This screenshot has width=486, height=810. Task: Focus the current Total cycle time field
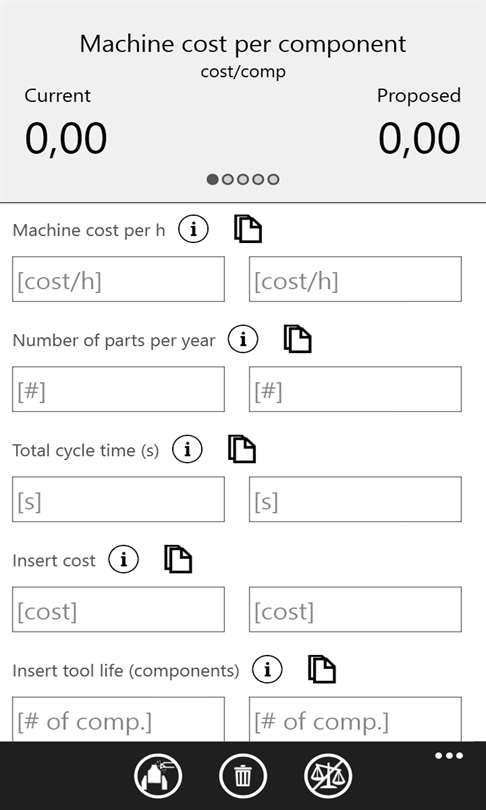tap(118, 499)
